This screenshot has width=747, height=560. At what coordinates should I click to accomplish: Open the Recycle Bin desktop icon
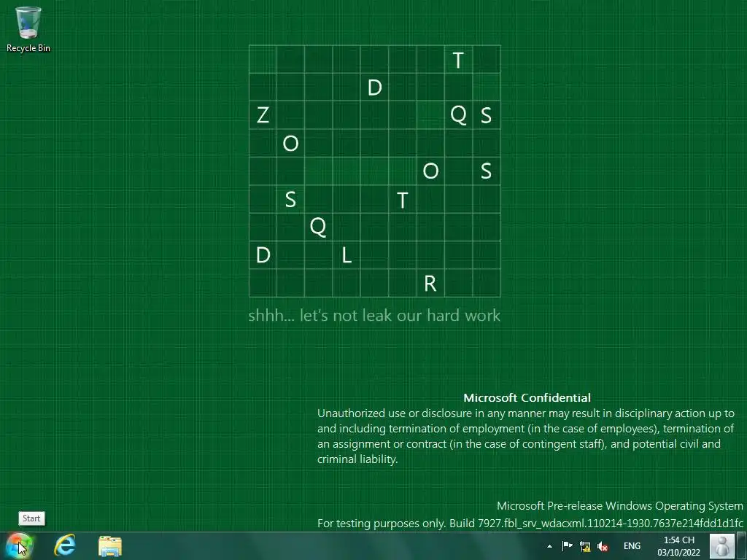[x=28, y=28]
